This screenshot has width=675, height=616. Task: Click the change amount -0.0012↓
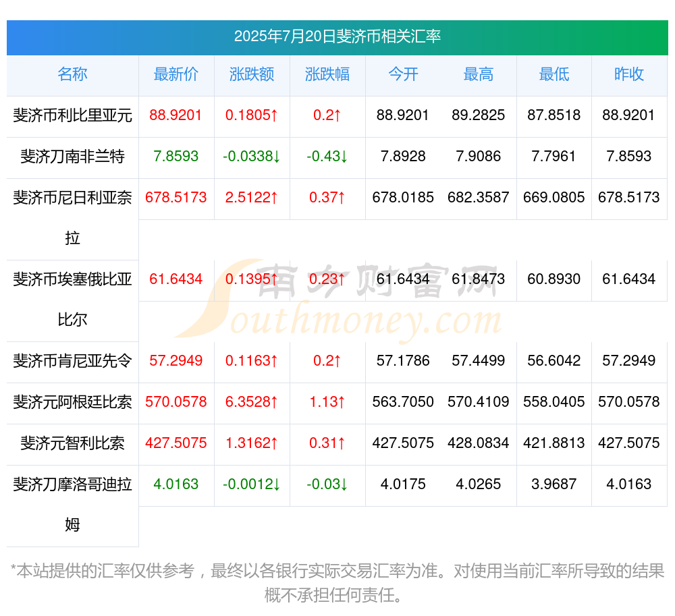pyautogui.click(x=251, y=484)
